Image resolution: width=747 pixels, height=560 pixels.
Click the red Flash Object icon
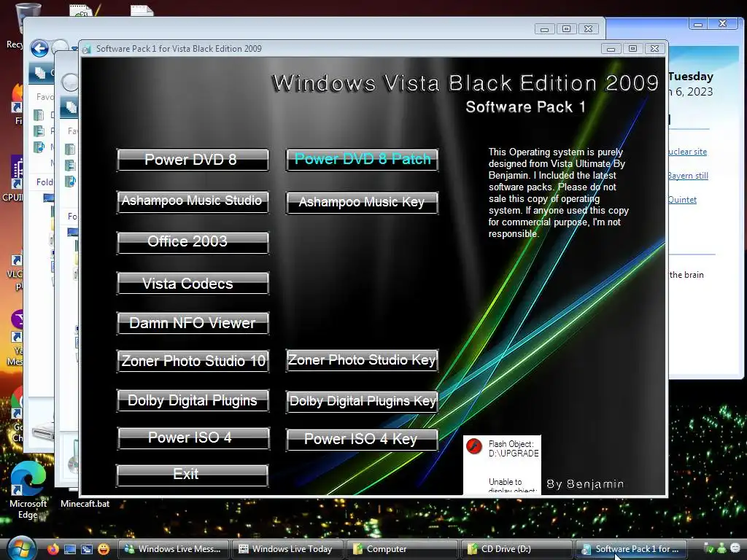(x=474, y=447)
